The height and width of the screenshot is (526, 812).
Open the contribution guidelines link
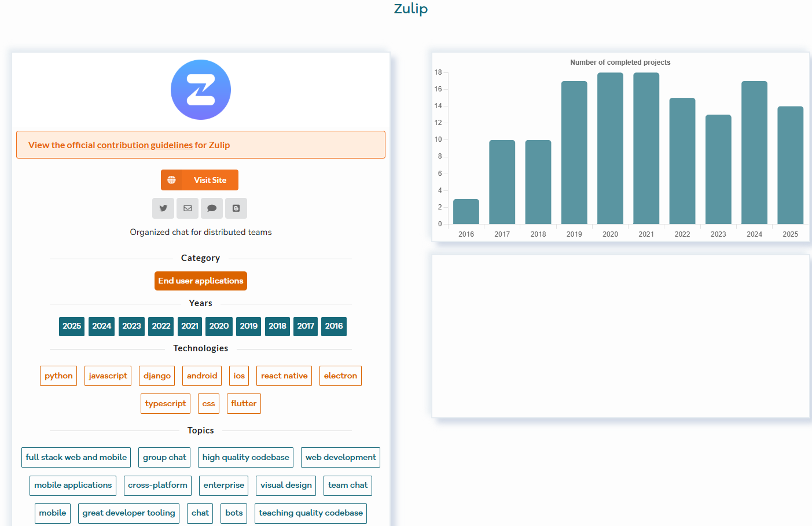pos(145,145)
